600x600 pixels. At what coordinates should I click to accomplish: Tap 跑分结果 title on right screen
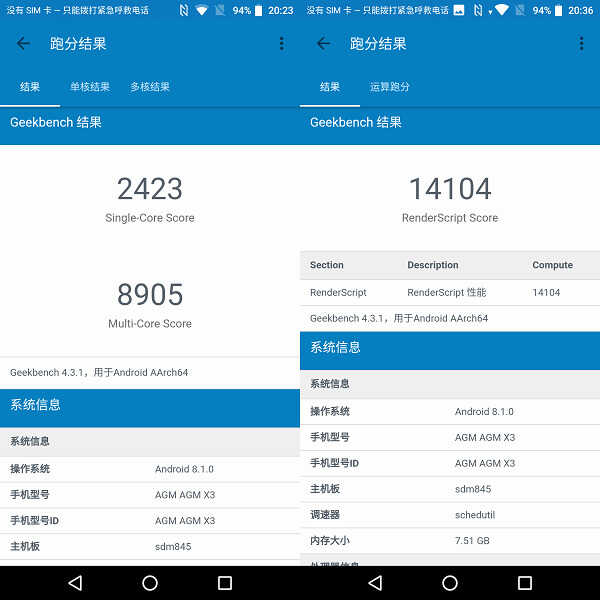tap(378, 44)
